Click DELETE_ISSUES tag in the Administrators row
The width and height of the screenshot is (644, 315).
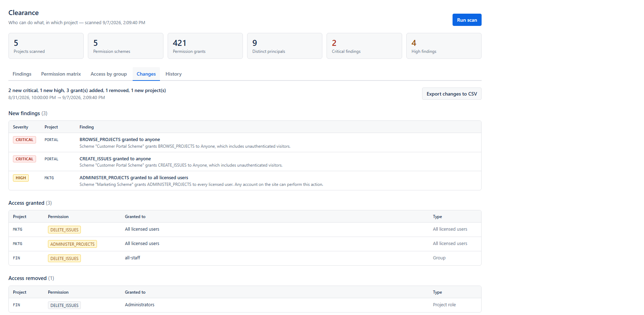coord(64,305)
